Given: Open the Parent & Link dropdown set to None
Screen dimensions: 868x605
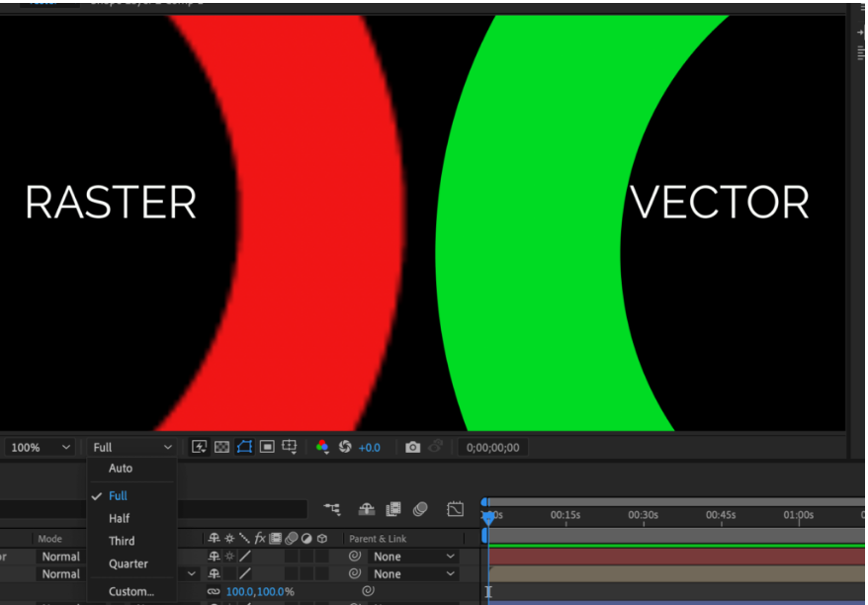Looking at the screenshot, I should click(x=410, y=557).
